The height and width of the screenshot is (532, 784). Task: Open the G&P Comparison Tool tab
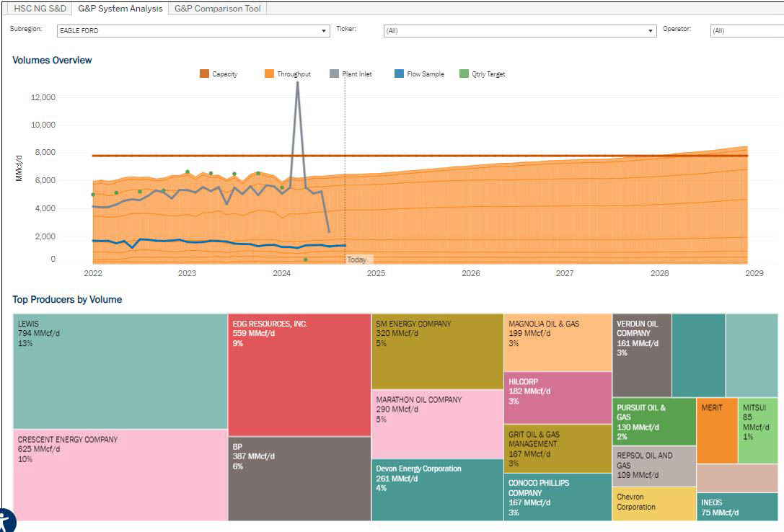click(x=218, y=9)
